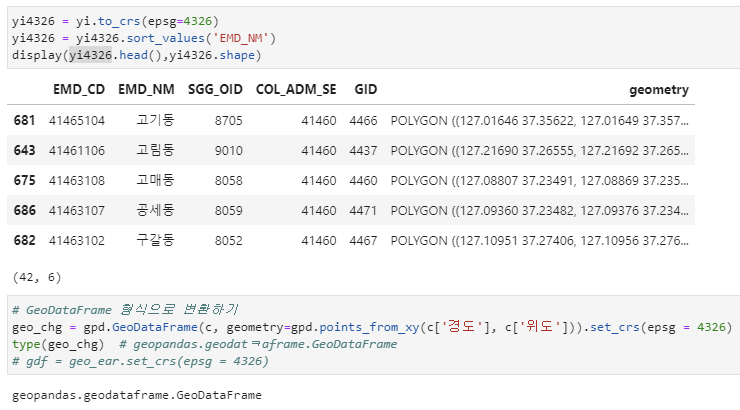Click the COL_ADM_SE column header

point(296,90)
